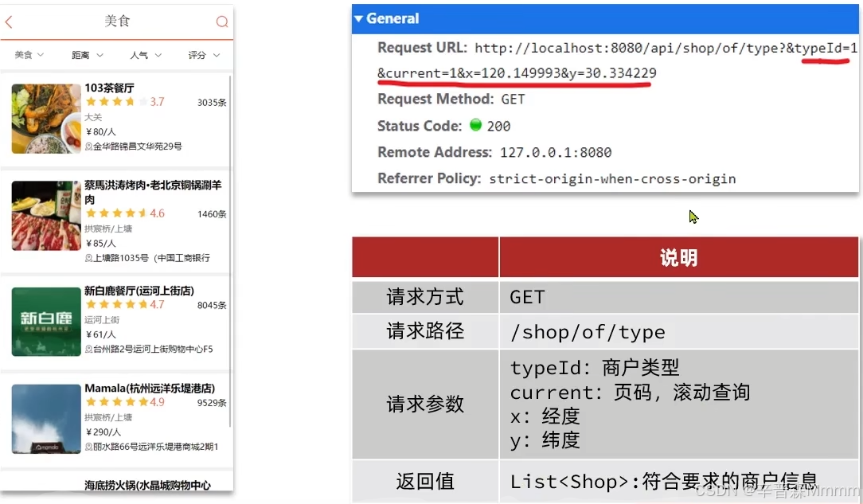This screenshot has height=504, width=863.
Task: Click the 9529条 review count
Action: pos(212,403)
